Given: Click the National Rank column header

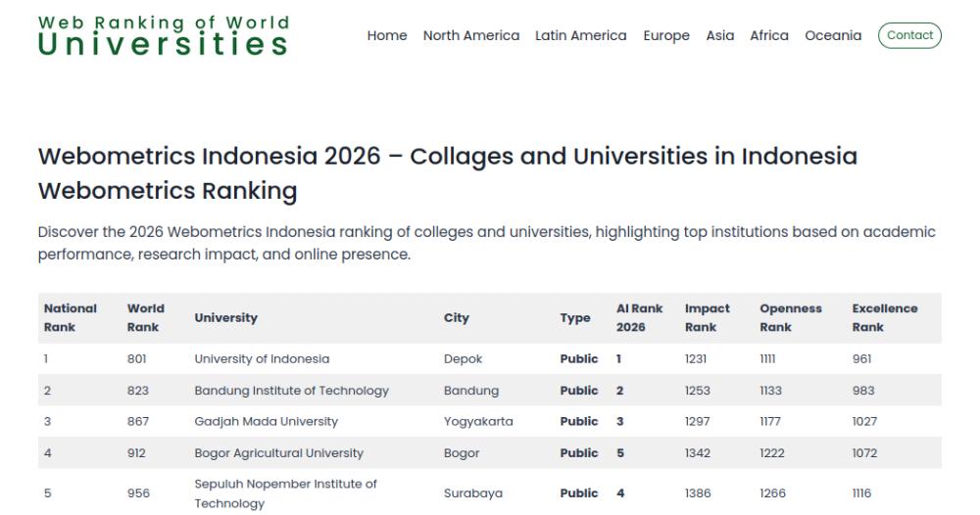Looking at the screenshot, I should click(x=71, y=318).
